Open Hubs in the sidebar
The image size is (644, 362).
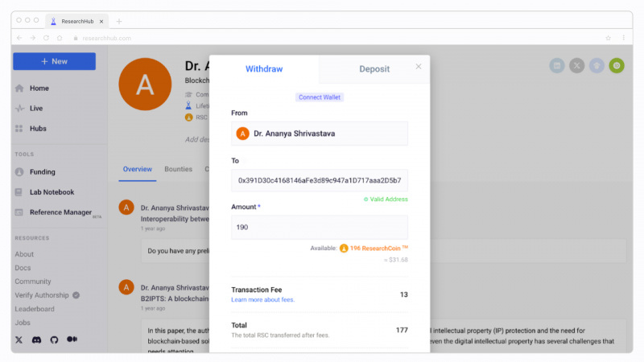pyautogui.click(x=38, y=129)
